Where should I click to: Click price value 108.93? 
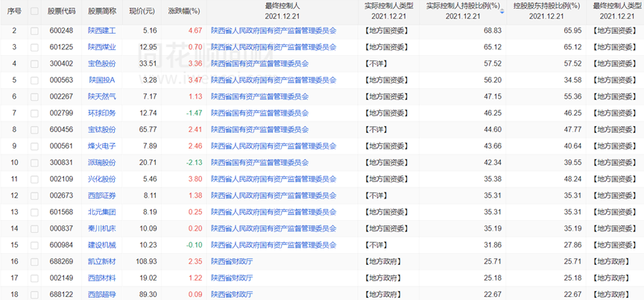pos(147,262)
